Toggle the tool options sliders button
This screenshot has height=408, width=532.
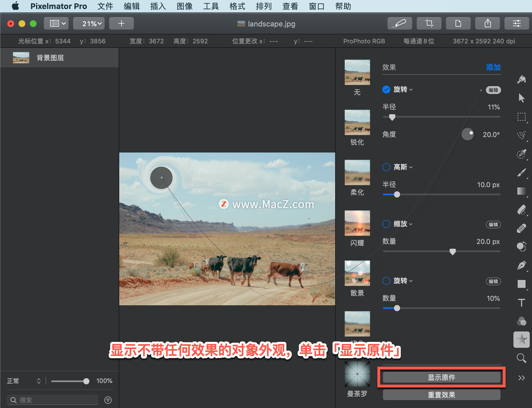pyautogui.click(x=517, y=23)
